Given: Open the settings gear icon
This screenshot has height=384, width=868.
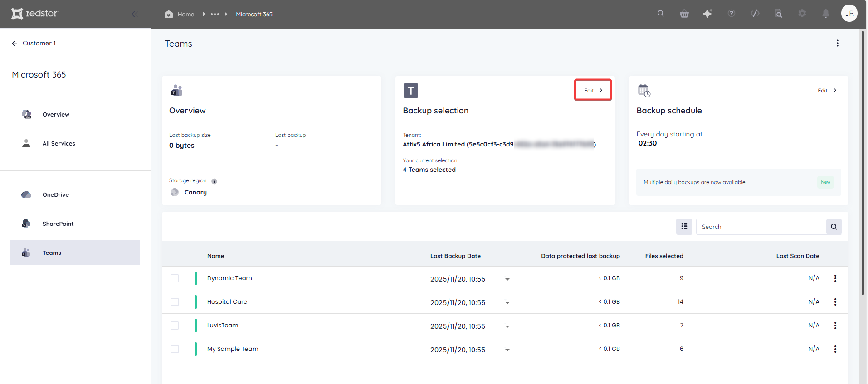Looking at the screenshot, I should pyautogui.click(x=802, y=14).
